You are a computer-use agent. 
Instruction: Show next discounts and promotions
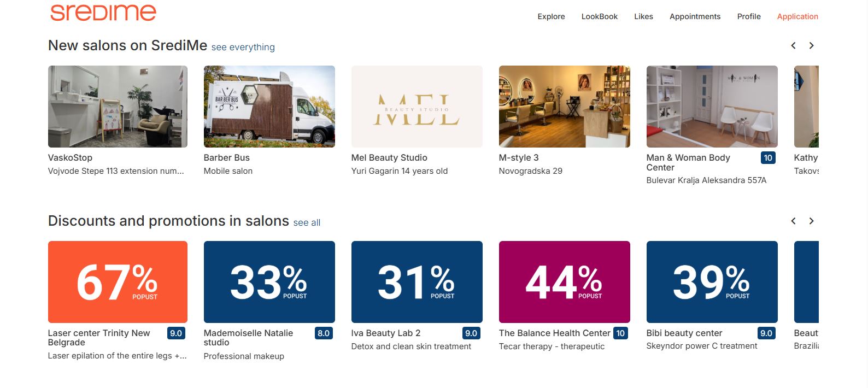811,221
